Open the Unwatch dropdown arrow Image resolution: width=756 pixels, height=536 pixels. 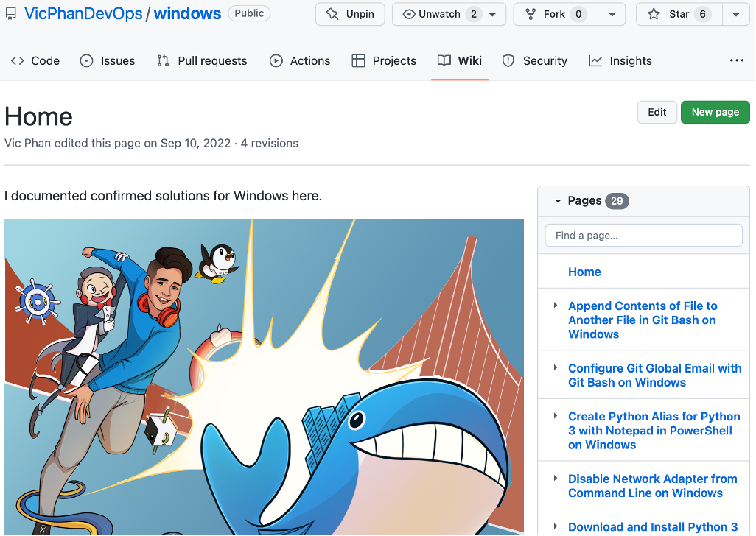pyautogui.click(x=493, y=15)
